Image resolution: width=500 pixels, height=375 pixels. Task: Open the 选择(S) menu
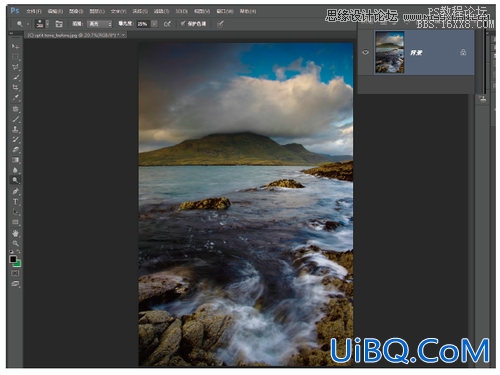coord(140,11)
